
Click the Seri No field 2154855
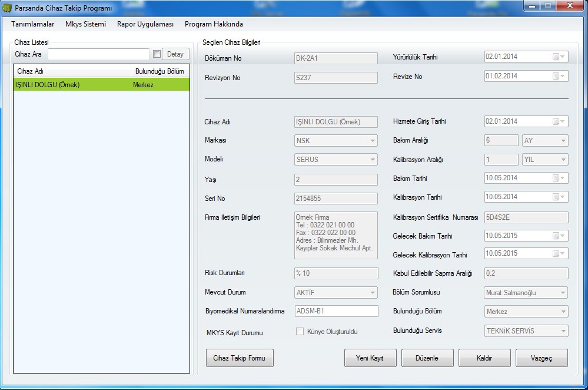(336, 198)
